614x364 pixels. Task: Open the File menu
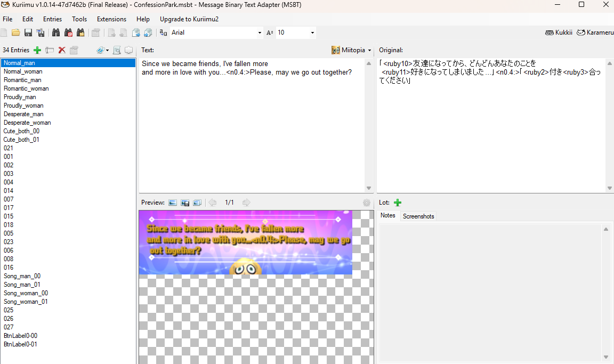coord(7,19)
